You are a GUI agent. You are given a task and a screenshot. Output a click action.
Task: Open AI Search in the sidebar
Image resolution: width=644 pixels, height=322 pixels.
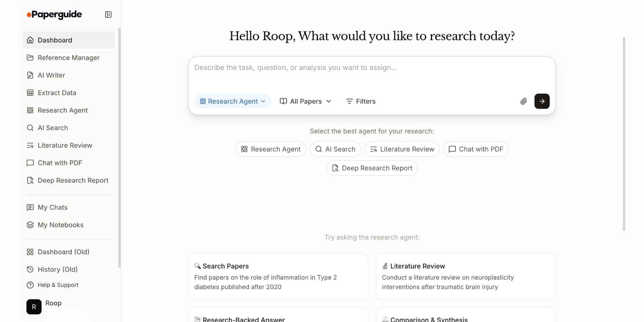(x=68, y=128)
